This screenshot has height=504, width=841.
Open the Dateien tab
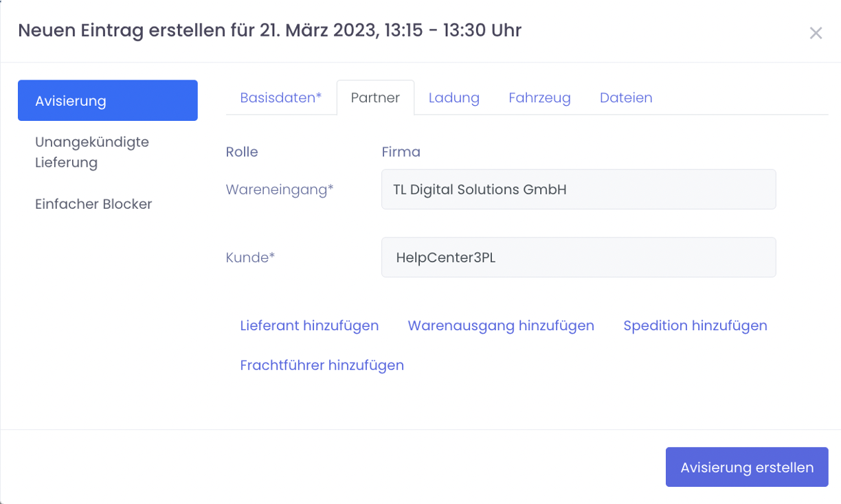click(626, 98)
